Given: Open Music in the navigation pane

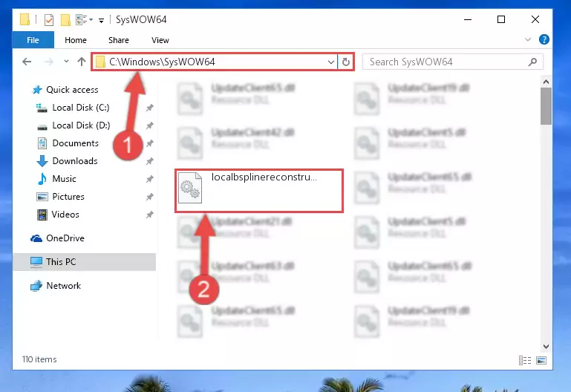Looking at the screenshot, I should (64, 179).
